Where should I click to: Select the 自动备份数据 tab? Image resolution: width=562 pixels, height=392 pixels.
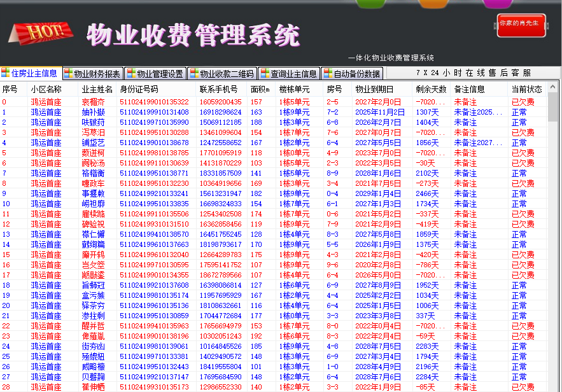point(352,73)
